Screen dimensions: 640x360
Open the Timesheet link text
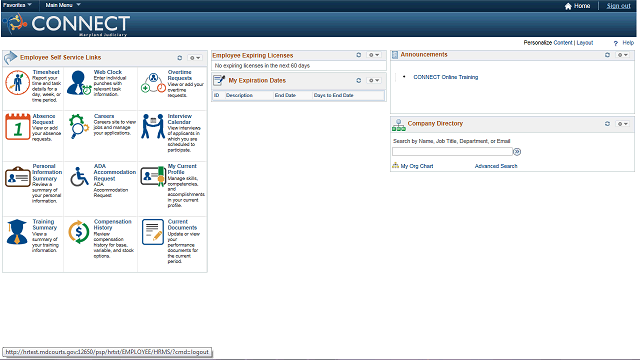pyautogui.click(x=46, y=72)
